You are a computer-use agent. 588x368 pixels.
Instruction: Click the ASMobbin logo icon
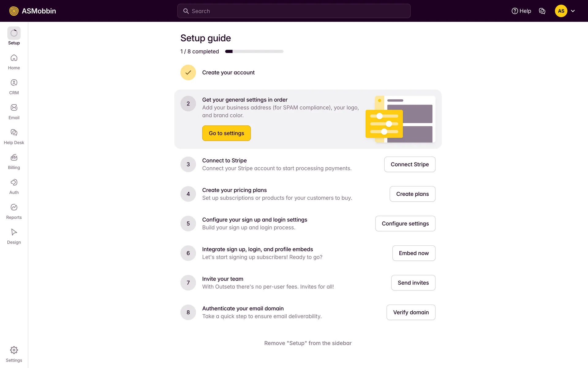[x=14, y=11]
